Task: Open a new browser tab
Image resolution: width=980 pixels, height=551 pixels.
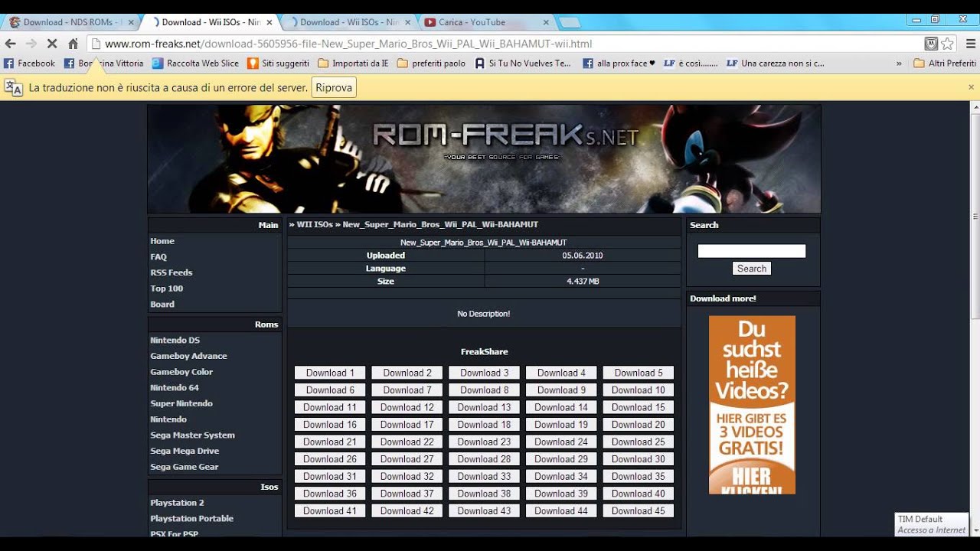Action: tap(570, 22)
